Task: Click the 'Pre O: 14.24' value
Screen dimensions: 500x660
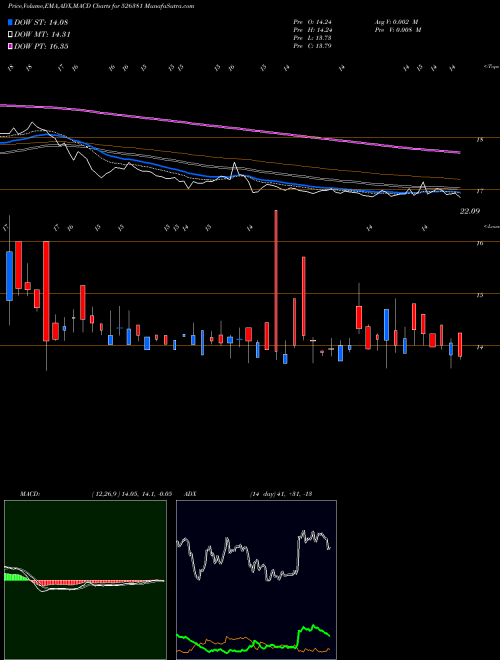Action: (x=312, y=22)
